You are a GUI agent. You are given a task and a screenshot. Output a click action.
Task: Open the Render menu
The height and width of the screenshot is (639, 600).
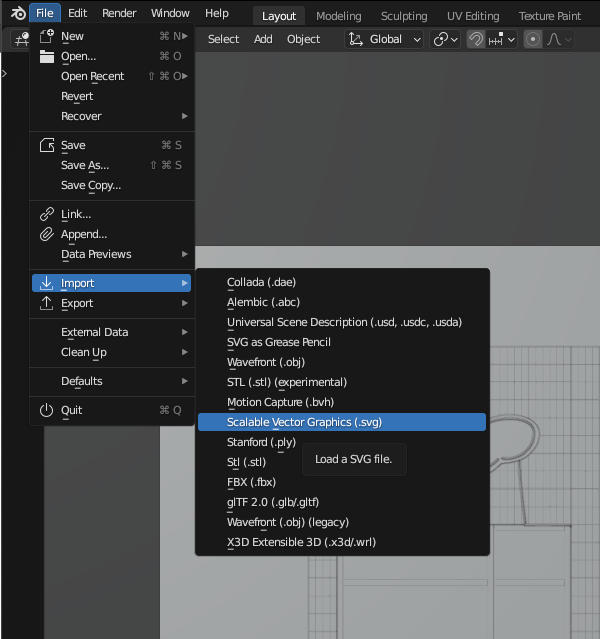pos(119,13)
